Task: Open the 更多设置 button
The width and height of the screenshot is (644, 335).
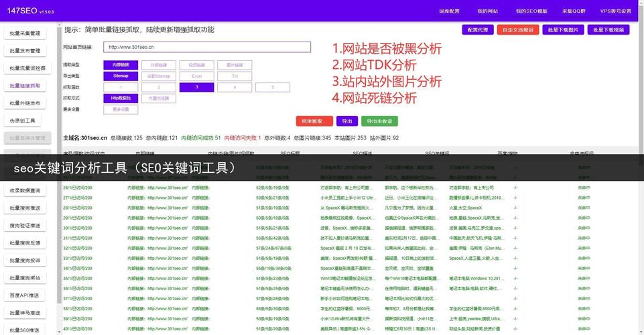Action: click(x=121, y=109)
